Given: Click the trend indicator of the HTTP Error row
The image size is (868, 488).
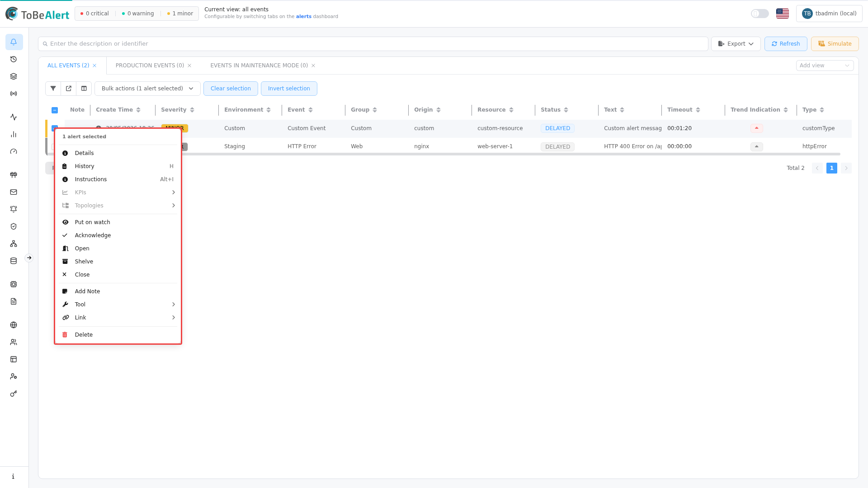Looking at the screenshot, I should pos(757,146).
